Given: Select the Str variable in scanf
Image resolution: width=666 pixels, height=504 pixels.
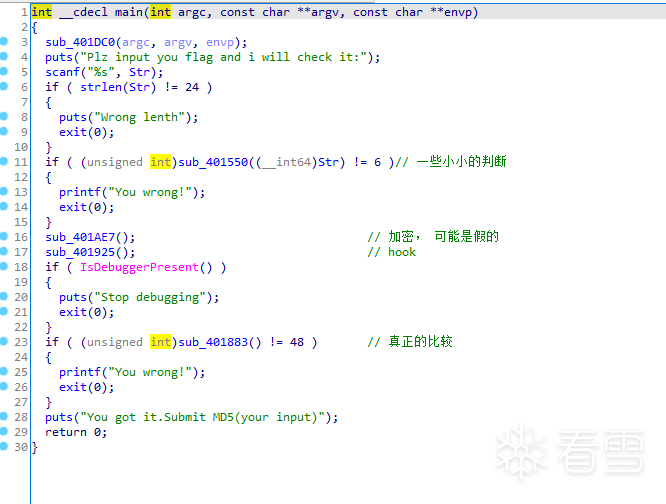Looking at the screenshot, I should [x=140, y=72].
